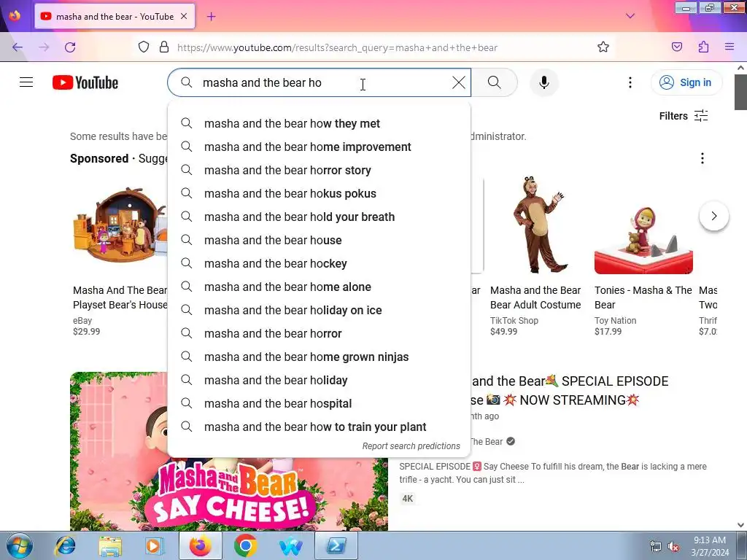
Task: List all tabs dropdown arrow
Action: (x=630, y=16)
